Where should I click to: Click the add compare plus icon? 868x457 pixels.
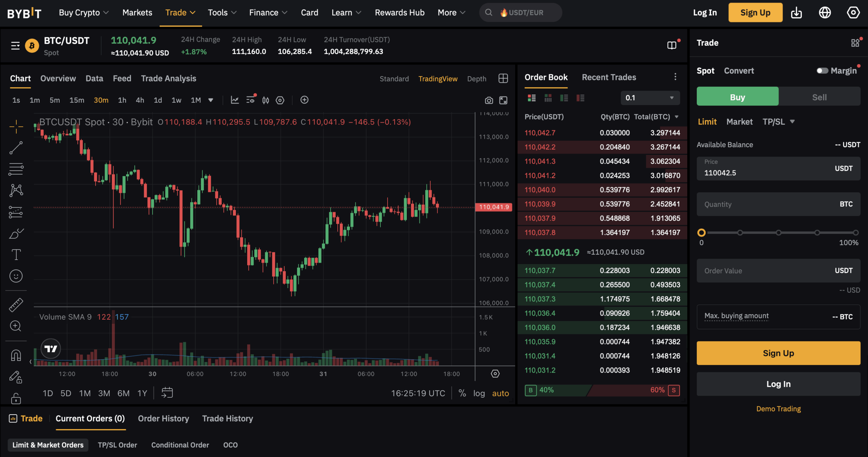[304, 100]
